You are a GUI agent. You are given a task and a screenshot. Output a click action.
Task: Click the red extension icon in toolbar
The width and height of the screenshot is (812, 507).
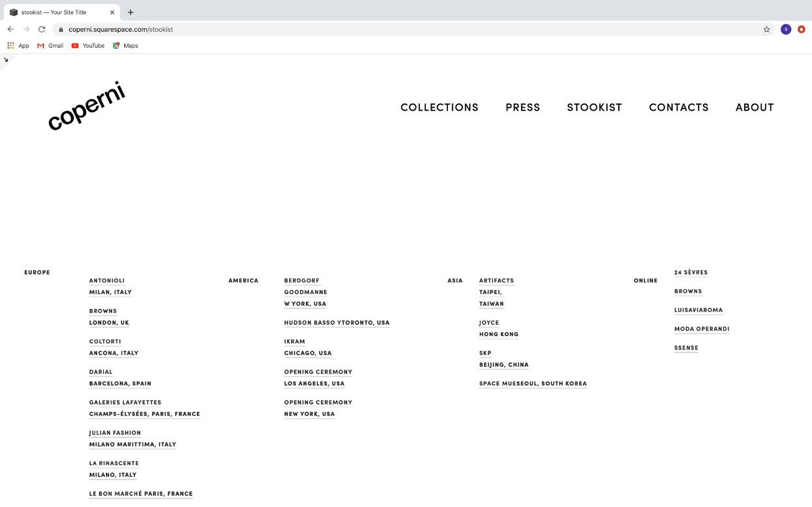coord(802,29)
